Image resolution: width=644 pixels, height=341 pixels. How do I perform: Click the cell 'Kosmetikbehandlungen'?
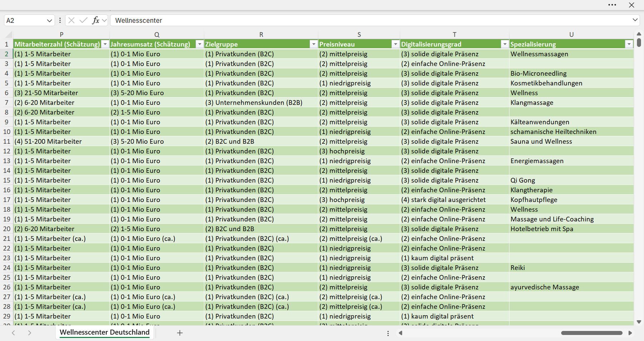(571, 83)
